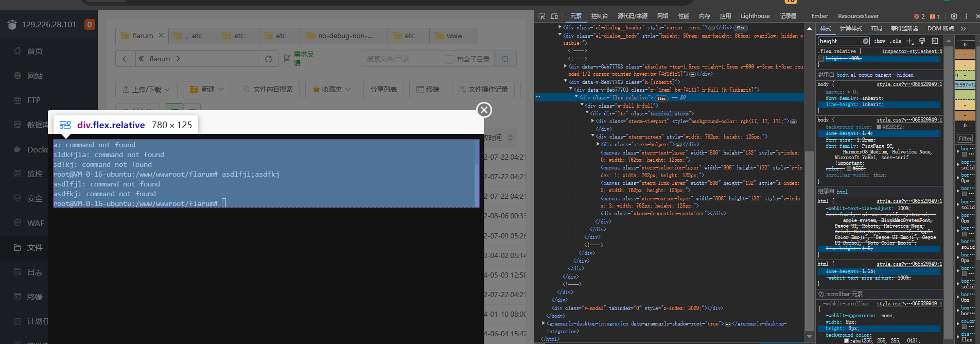Open the Lighthouse tab
The height and width of the screenshot is (344, 980).
755,16
